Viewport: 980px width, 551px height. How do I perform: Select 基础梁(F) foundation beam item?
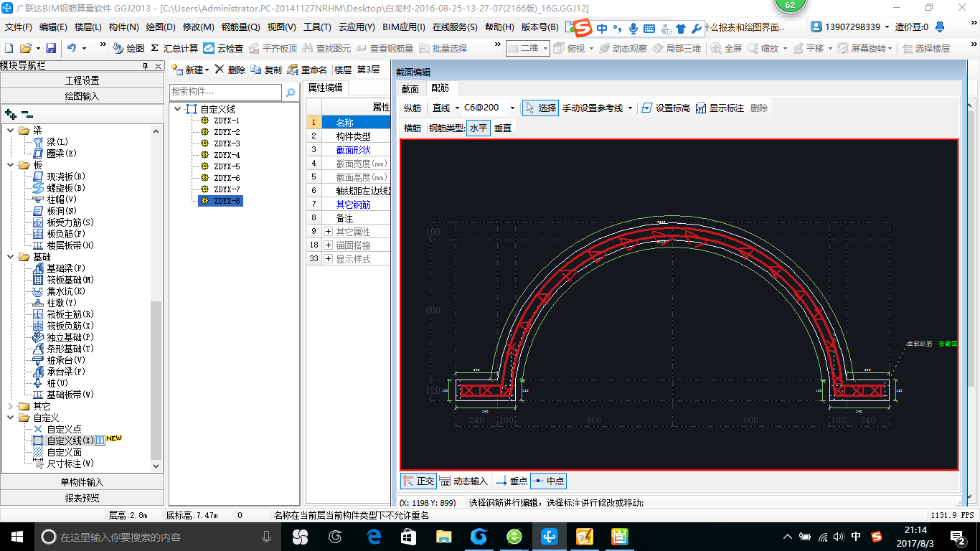pyautogui.click(x=60, y=268)
